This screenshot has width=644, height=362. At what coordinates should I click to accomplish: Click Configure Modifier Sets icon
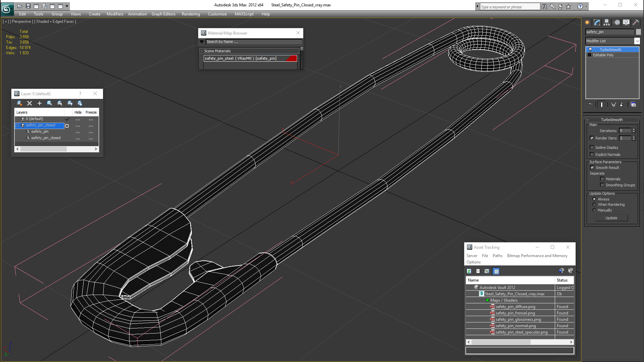click(633, 105)
